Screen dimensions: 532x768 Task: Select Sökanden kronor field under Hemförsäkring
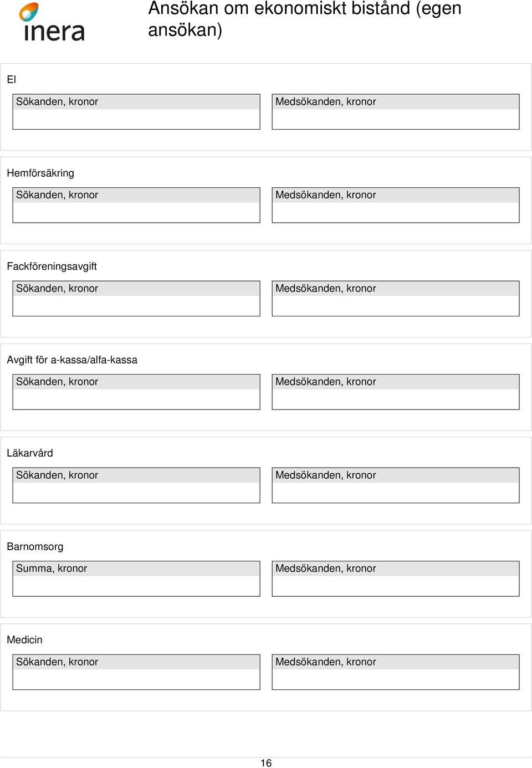[136, 205]
